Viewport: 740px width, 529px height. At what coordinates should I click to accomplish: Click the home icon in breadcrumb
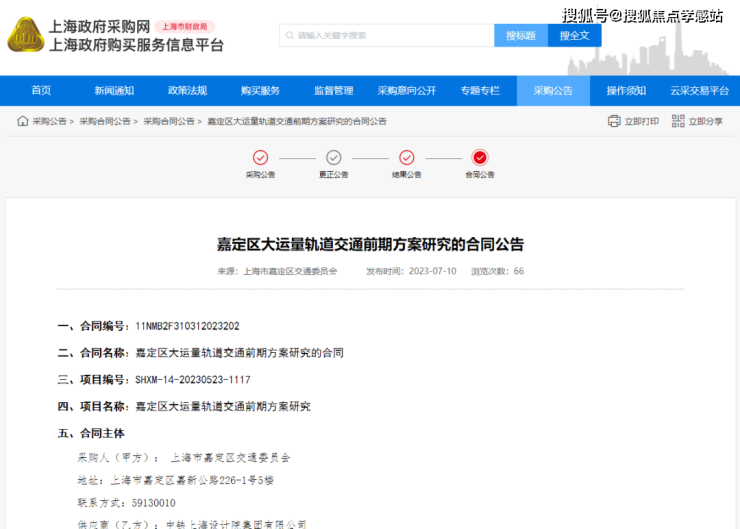point(22,121)
